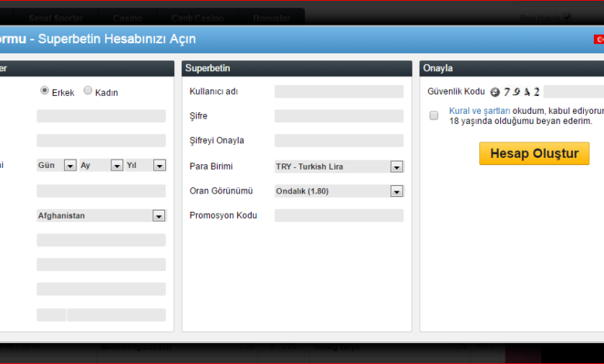The image size is (604, 364).
Task: Click the Şifreyi Onayla field
Action: [339, 141]
